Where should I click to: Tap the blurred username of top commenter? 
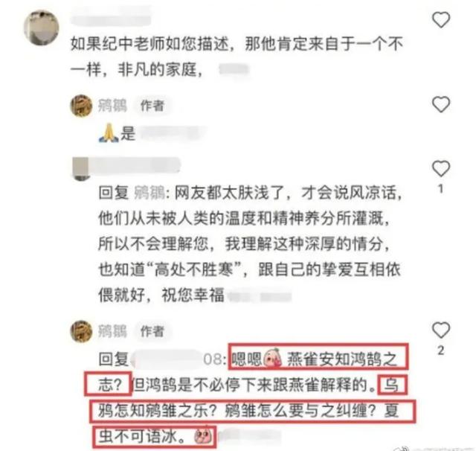(x=111, y=19)
